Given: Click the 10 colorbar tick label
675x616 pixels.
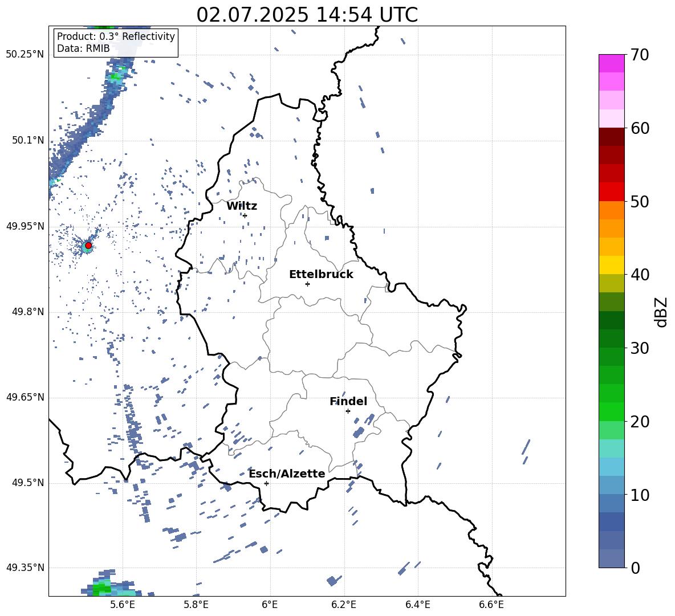Looking at the screenshot, I should [640, 495].
